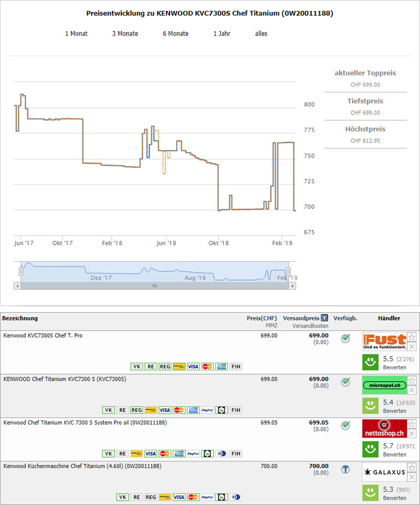The height and width of the screenshot is (505, 420).
Task: Open the microspot.ch shop logo
Action: tap(385, 385)
